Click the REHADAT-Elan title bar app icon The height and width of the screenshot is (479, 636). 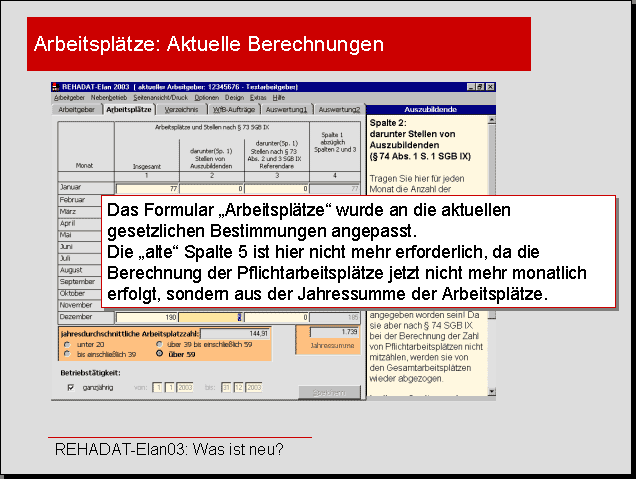pyautogui.click(x=56, y=87)
